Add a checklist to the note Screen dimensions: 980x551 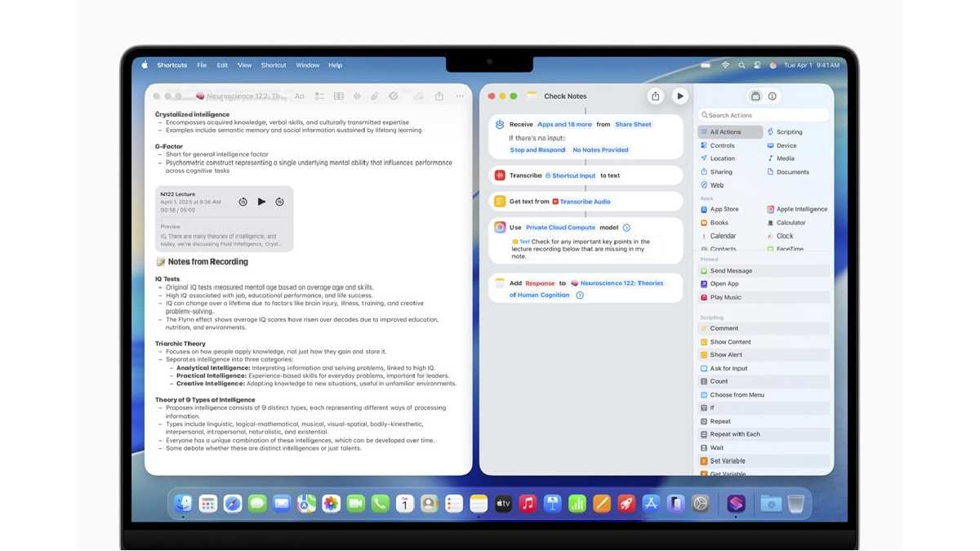(319, 96)
